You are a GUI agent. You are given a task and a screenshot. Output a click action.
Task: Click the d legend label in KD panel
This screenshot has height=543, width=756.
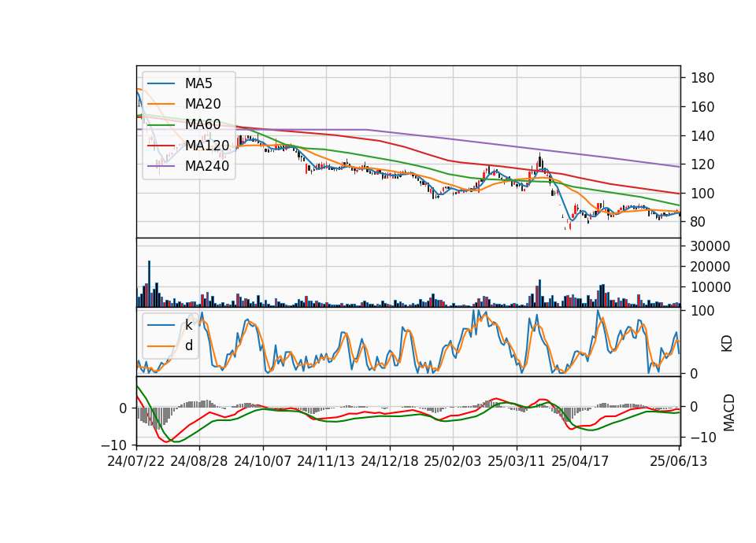pyautogui.click(x=188, y=345)
